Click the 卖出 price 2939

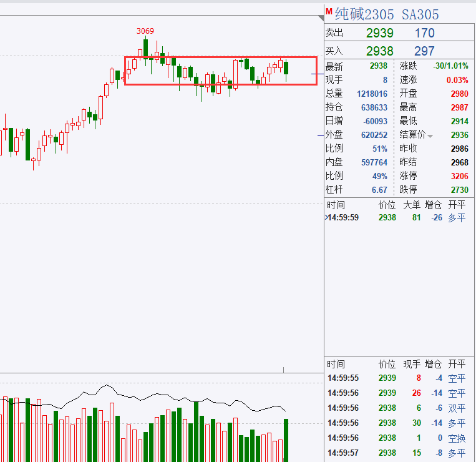pyautogui.click(x=379, y=33)
